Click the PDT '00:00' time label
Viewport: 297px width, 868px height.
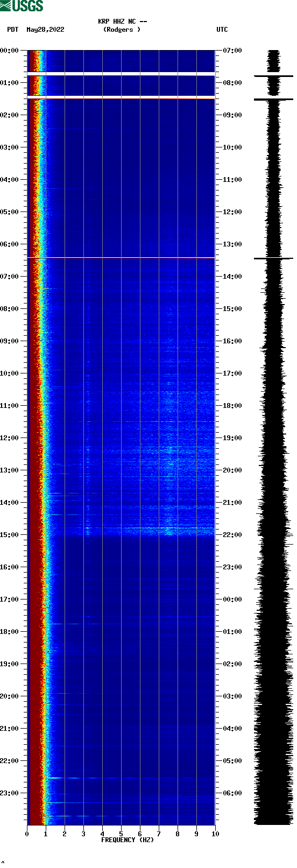(10, 51)
